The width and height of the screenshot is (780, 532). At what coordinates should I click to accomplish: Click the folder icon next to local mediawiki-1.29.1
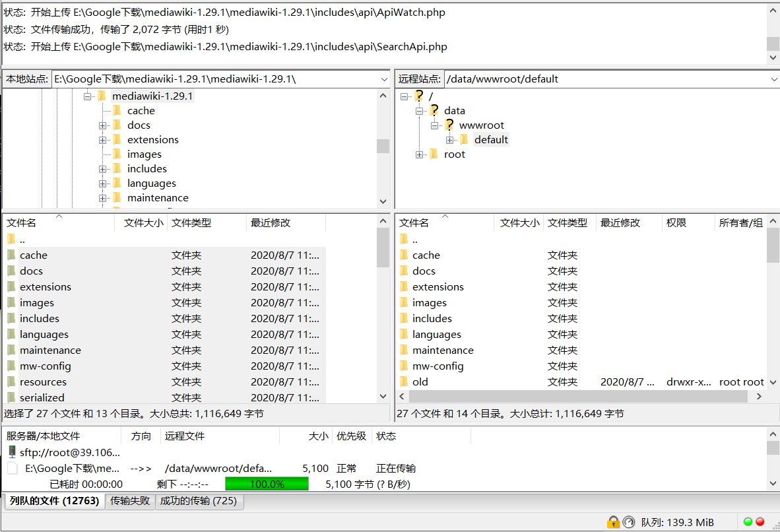pyautogui.click(x=102, y=96)
